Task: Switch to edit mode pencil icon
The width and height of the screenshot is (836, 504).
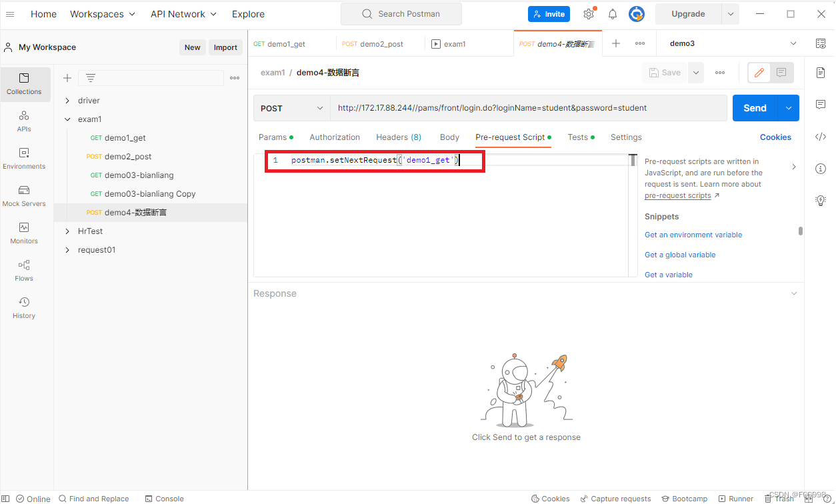Action: (759, 73)
